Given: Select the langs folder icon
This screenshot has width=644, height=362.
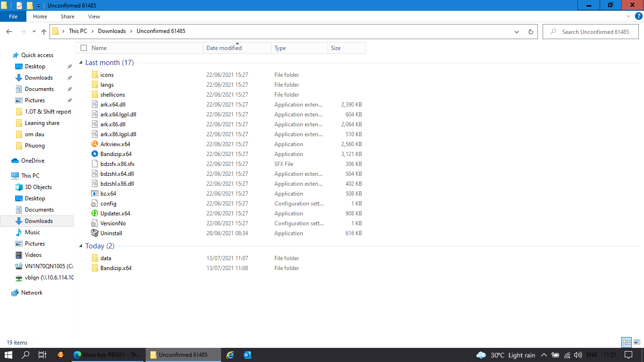Looking at the screenshot, I should (x=95, y=85).
